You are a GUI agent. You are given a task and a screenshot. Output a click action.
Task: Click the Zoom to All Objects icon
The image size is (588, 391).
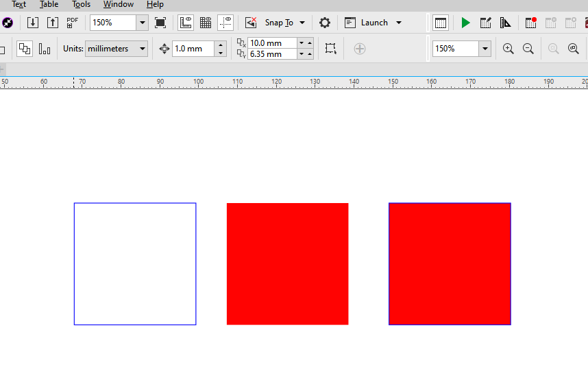[573, 49]
